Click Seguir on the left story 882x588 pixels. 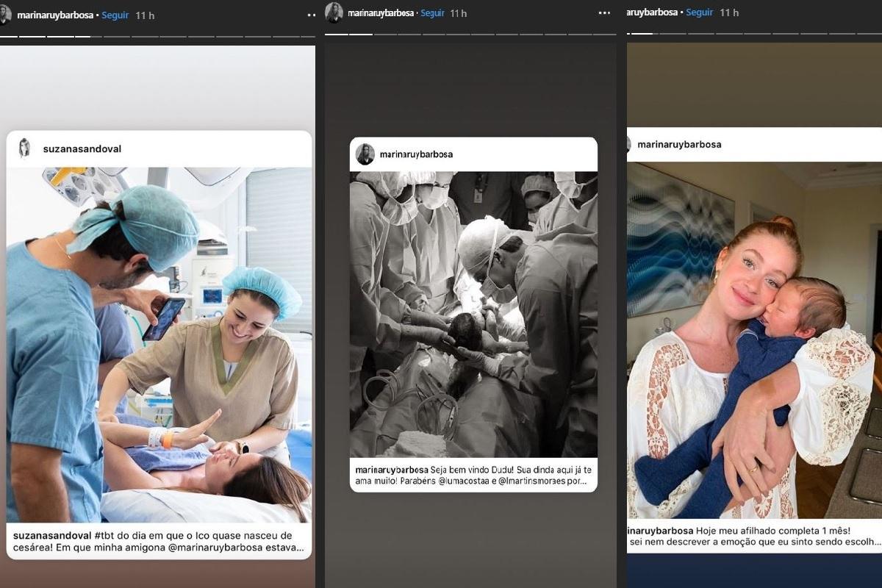[115, 15]
